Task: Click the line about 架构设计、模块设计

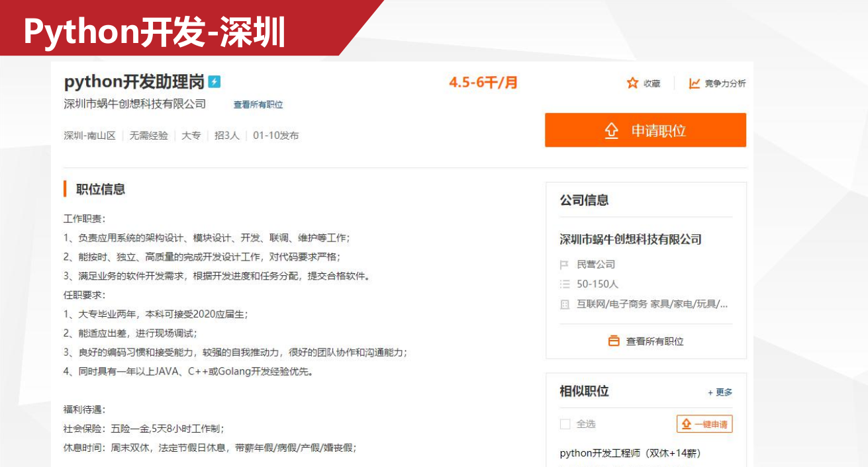Action: (x=207, y=238)
